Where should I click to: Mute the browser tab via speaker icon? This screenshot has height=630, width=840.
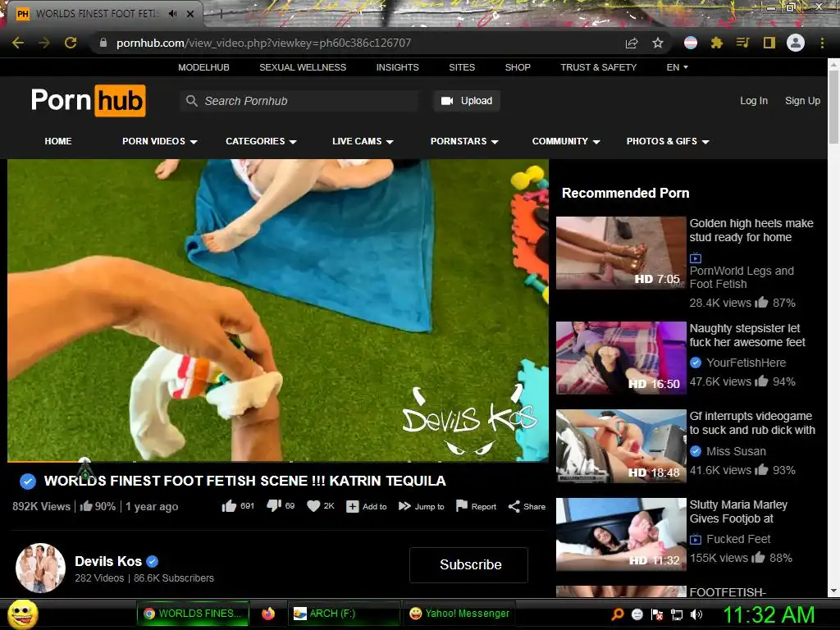click(172, 14)
